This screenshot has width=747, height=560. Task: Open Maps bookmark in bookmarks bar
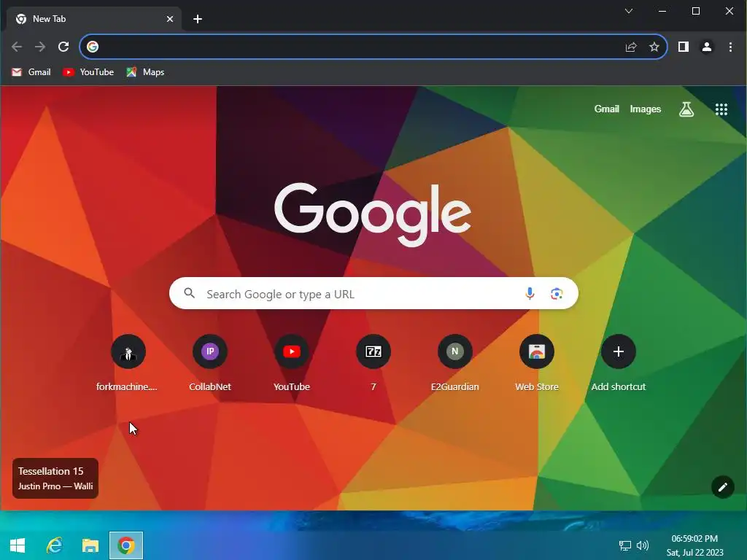145,72
